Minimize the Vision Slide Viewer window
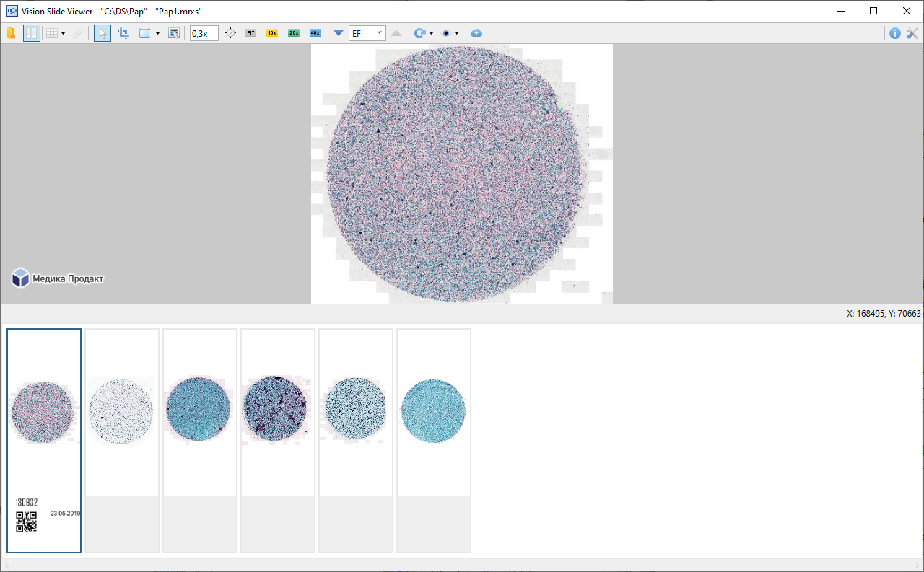Image resolution: width=924 pixels, height=572 pixels. [x=841, y=11]
